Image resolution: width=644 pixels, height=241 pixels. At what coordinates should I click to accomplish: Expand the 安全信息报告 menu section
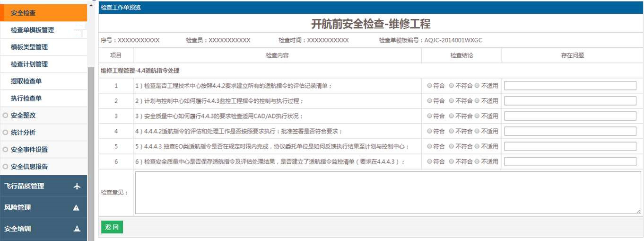44,167
